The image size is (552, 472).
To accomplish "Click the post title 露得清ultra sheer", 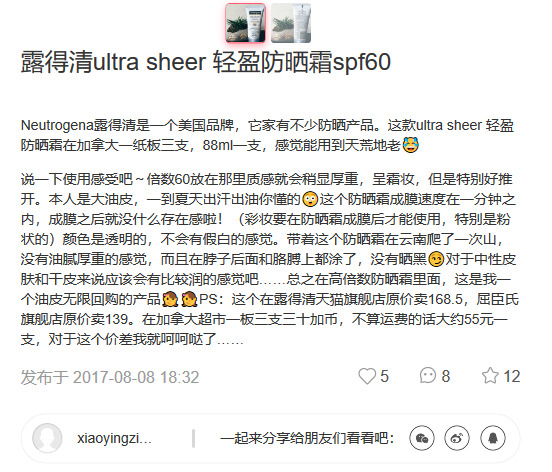I will tap(206, 62).
